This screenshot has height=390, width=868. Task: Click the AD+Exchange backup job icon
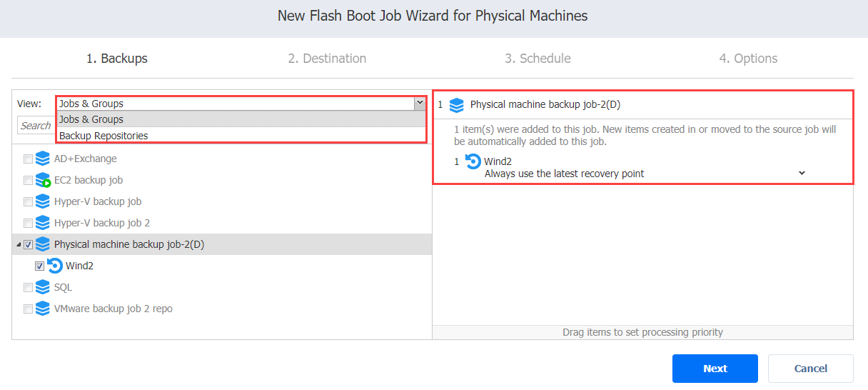pos(42,159)
